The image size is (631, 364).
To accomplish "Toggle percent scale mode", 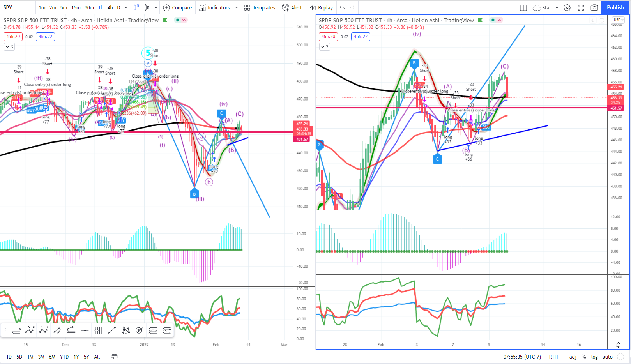I will 584,357.
